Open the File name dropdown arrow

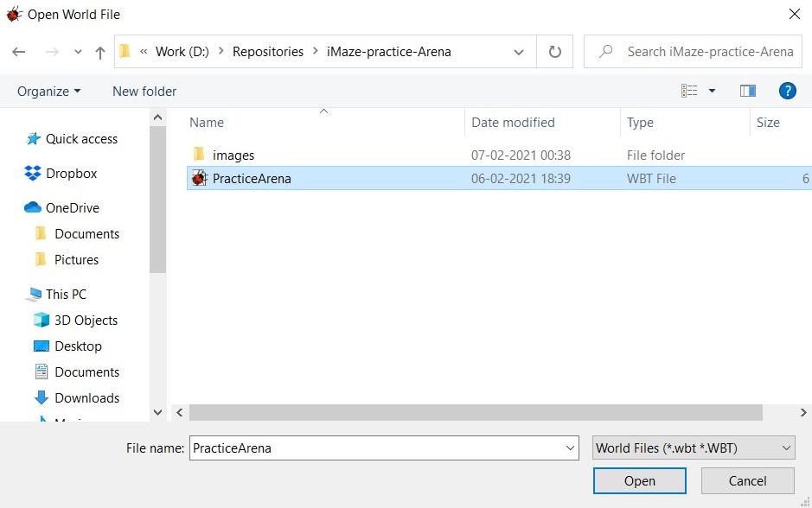[570, 448]
